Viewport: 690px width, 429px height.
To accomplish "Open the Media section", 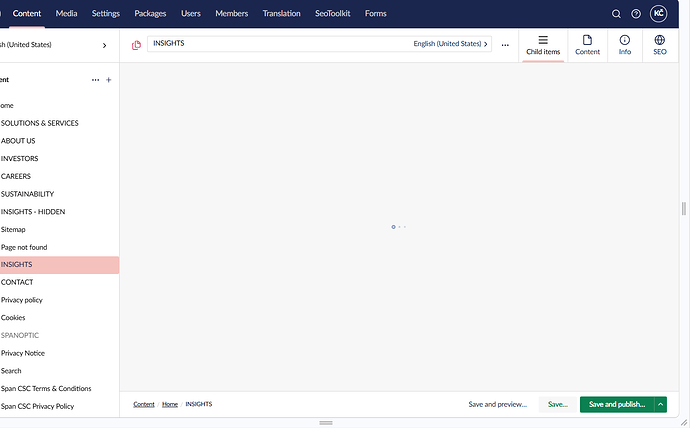I will tap(66, 14).
